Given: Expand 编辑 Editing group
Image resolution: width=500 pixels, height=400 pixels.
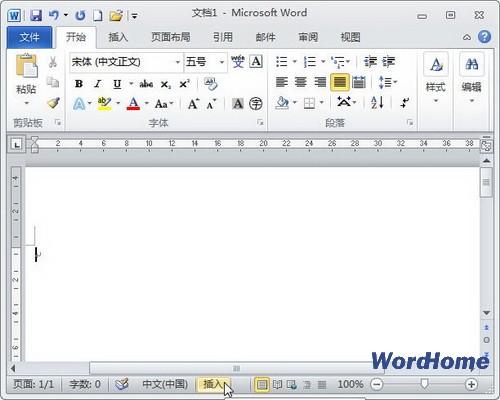Looking at the screenshot, I should tap(471, 78).
